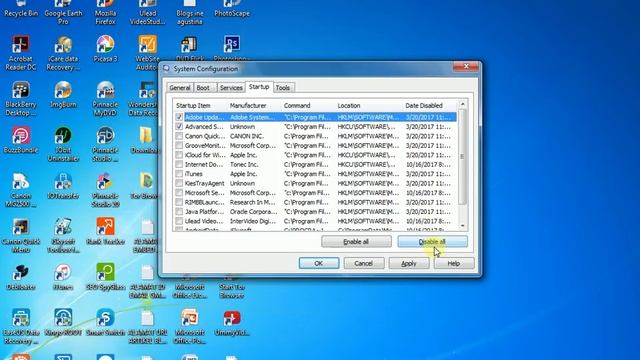Launch Rank Tracker shortcut
This screenshot has height=360, width=640.
pyautogui.click(x=105, y=232)
